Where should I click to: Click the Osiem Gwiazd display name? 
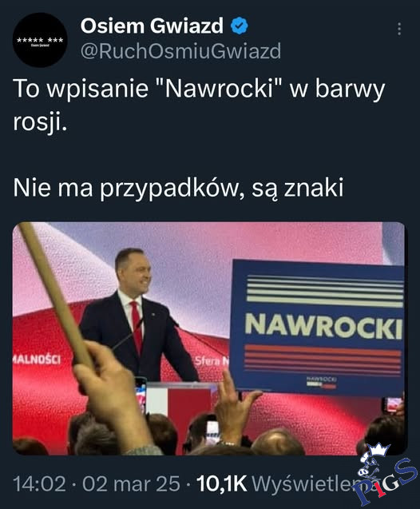[152, 26]
